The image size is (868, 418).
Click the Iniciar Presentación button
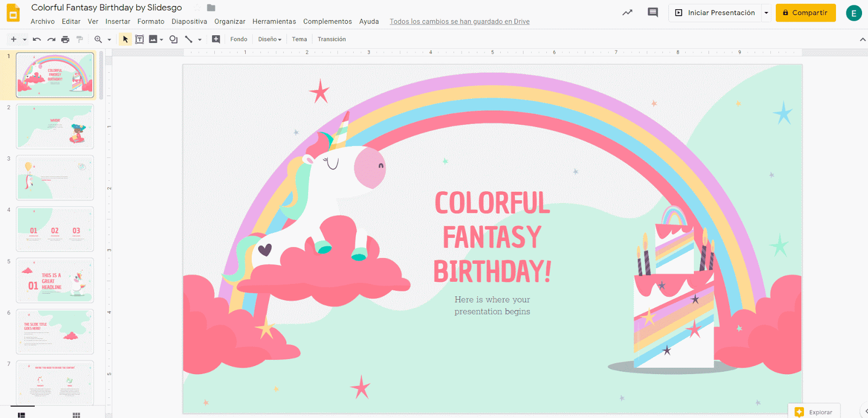click(x=716, y=12)
